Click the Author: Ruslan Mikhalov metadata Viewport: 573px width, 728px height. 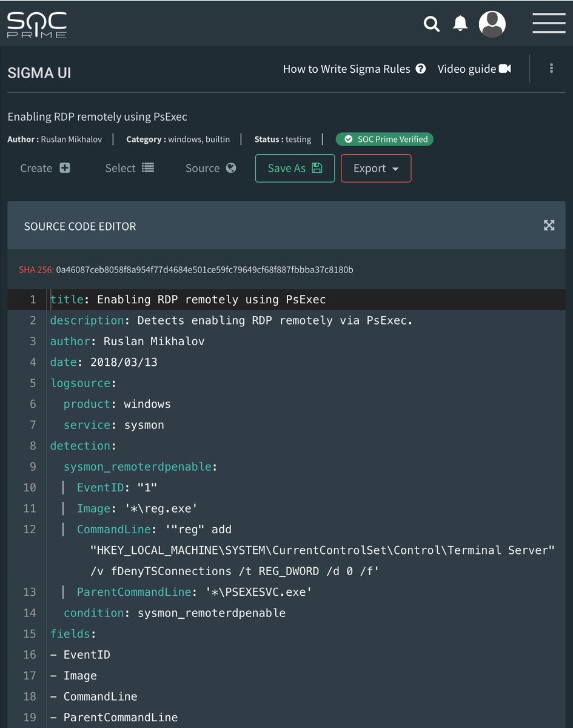55,140
